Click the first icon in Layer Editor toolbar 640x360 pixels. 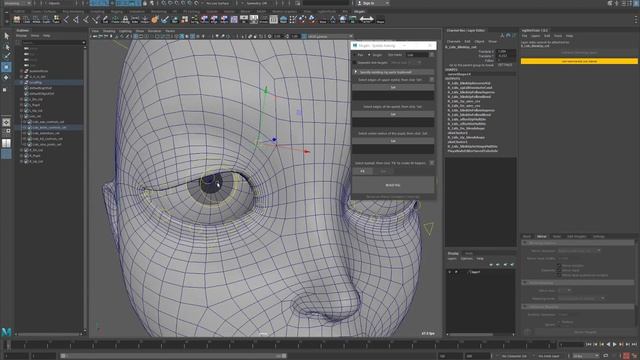click(491, 264)
